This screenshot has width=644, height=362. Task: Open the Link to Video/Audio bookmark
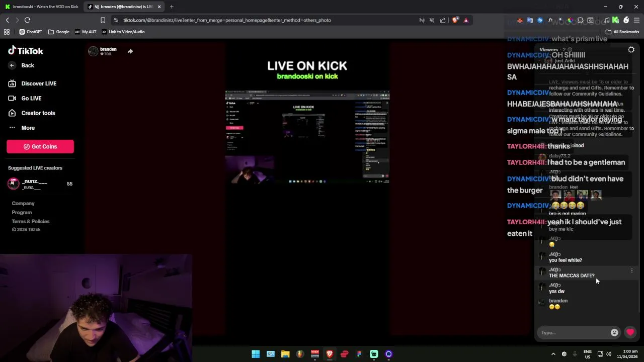coord(123,32)
